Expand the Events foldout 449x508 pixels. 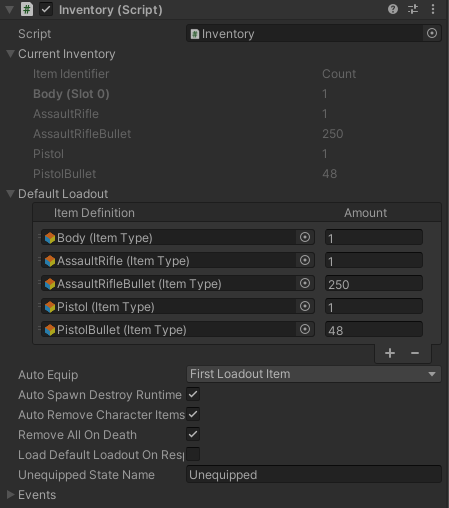coord(11,495)
